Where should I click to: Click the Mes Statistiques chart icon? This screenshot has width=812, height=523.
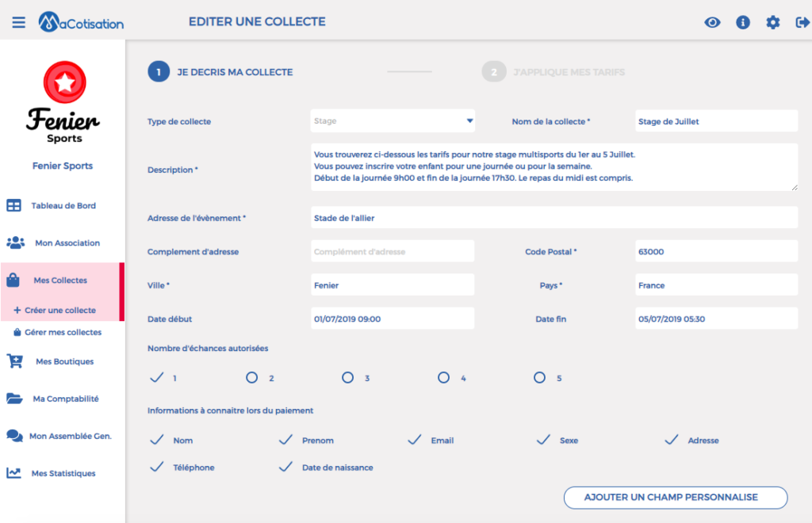(14, 473)
